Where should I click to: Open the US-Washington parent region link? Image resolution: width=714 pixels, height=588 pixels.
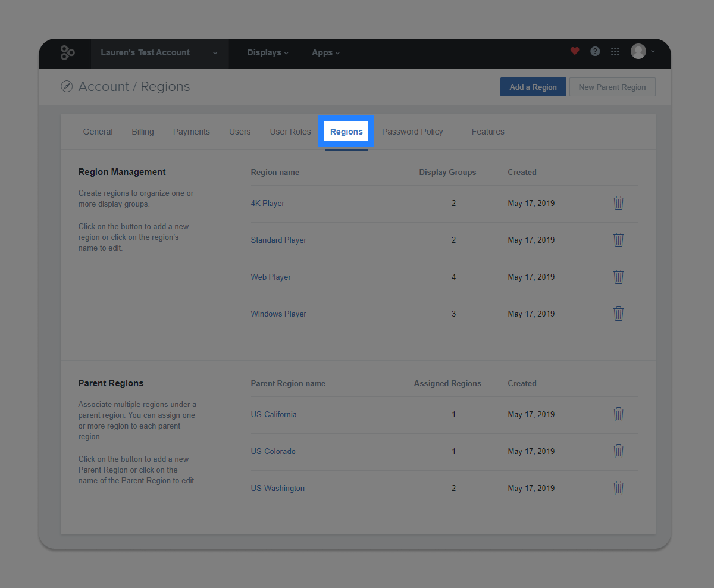(x=278, y=488)
